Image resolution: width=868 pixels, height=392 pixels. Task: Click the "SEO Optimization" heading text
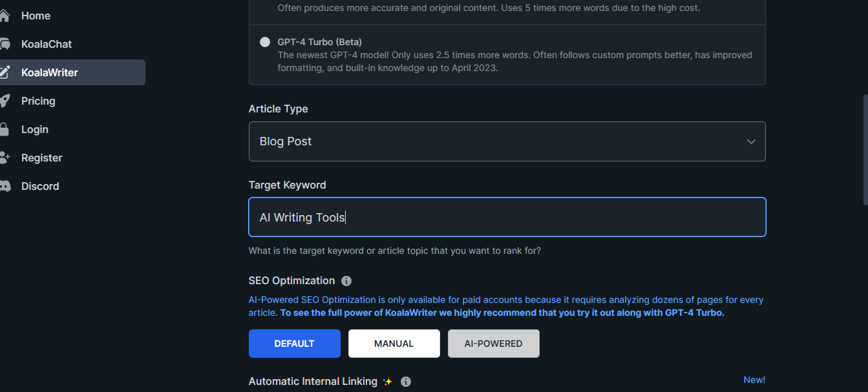(292, 281)
